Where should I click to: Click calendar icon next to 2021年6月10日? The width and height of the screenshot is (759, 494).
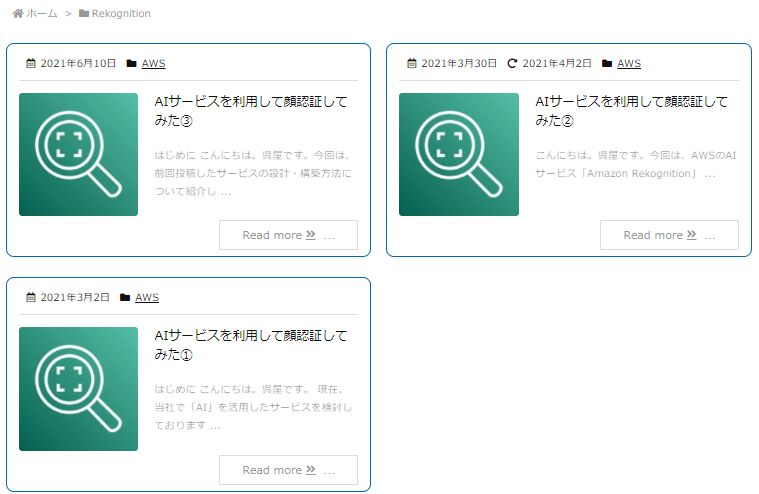31,63
